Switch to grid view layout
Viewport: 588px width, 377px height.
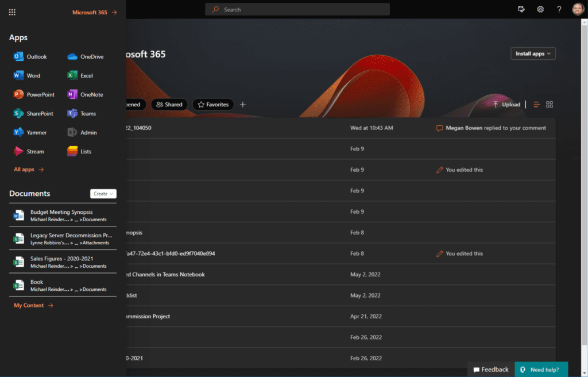pyautogui.click(x=550, y=105)
